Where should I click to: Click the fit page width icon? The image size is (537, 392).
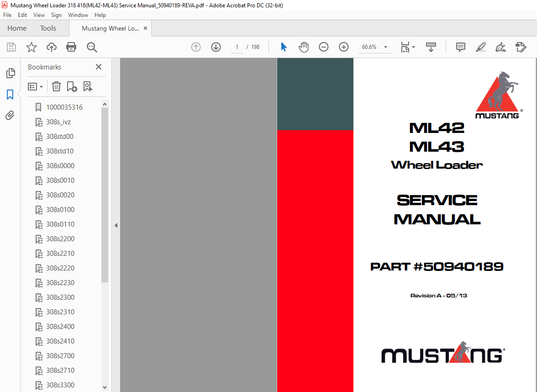coord(405,47)
